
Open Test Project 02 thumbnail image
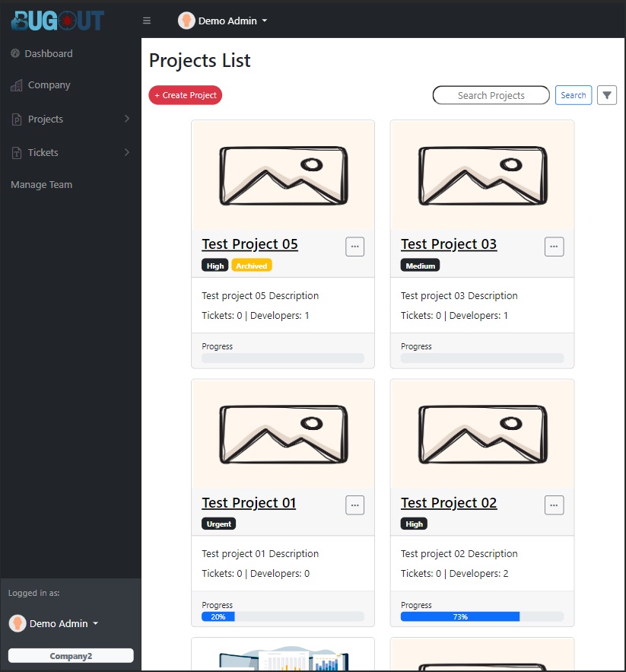coord(482,434)
